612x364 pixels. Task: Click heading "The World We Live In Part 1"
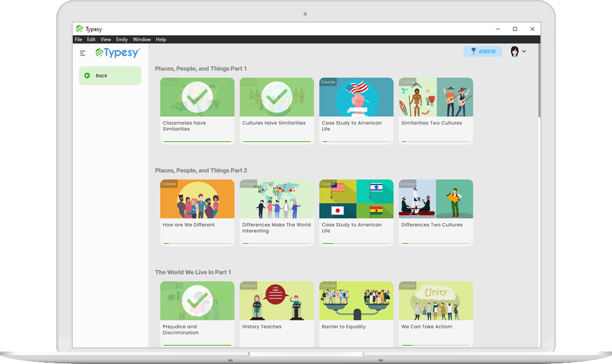193,272
